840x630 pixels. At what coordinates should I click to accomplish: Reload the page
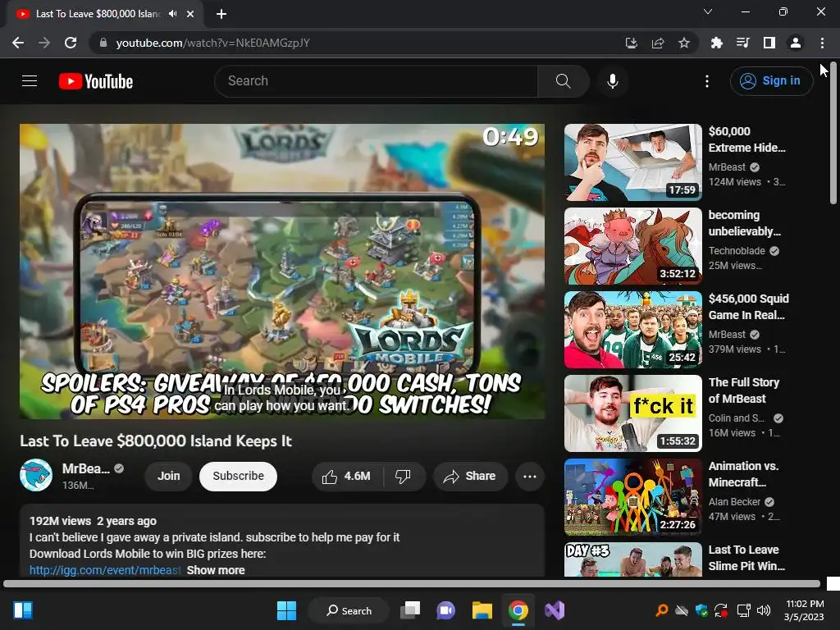pos(71,43)
